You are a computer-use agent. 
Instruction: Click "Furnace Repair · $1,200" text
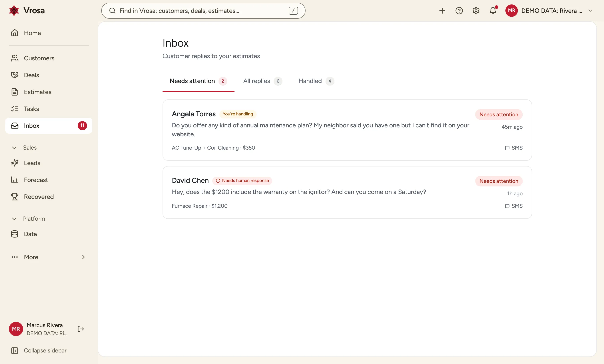200,206
